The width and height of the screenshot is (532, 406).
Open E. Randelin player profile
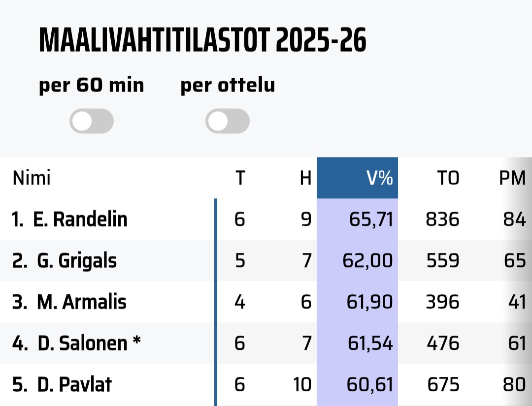pyautogui.click(x=80, y=219)
